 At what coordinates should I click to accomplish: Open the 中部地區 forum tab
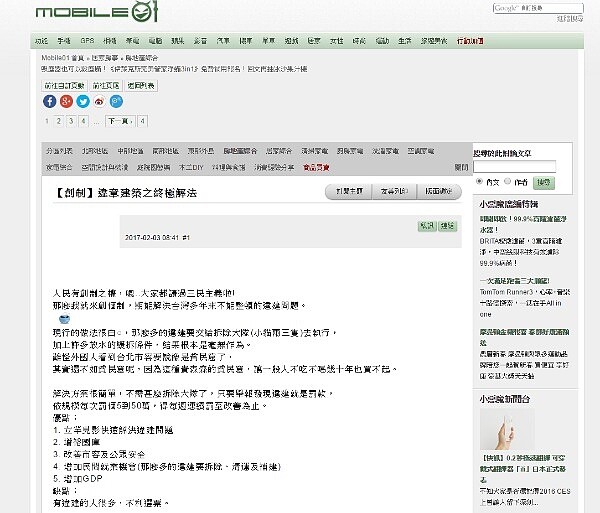pos(130,151)
